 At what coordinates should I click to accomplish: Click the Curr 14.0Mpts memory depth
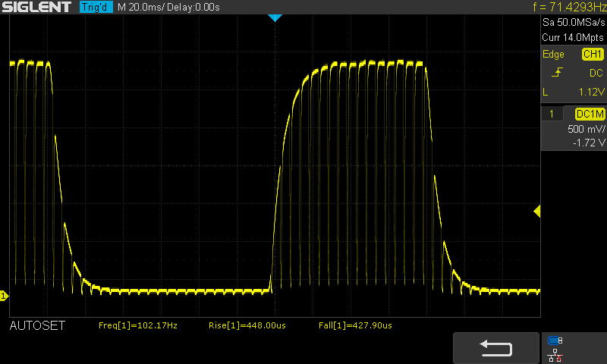point(573,37)
